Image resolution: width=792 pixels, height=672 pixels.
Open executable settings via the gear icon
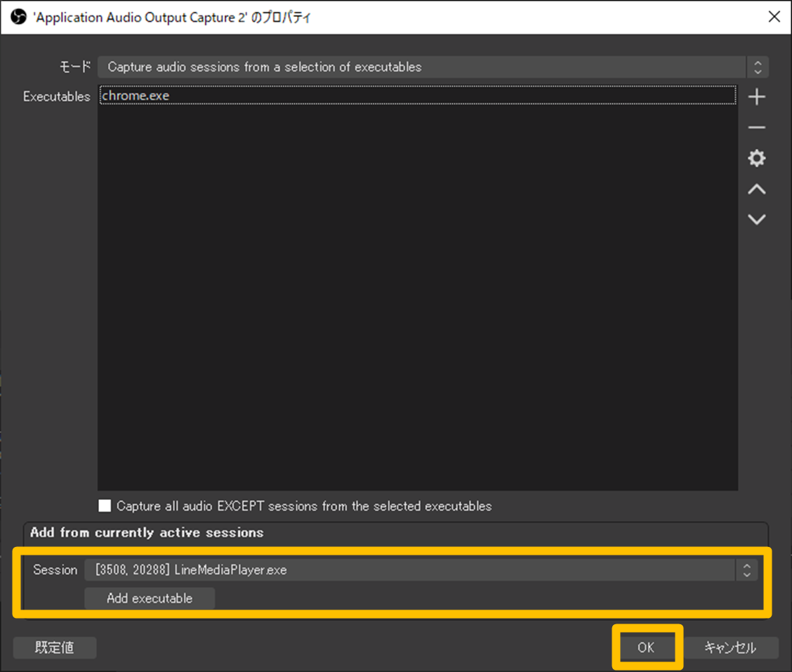coord(757,158)
